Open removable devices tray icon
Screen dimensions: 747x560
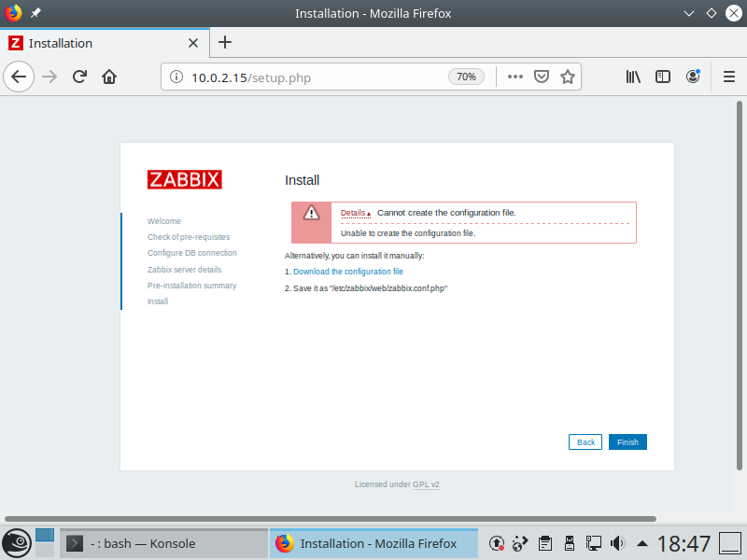coord(569,543)
